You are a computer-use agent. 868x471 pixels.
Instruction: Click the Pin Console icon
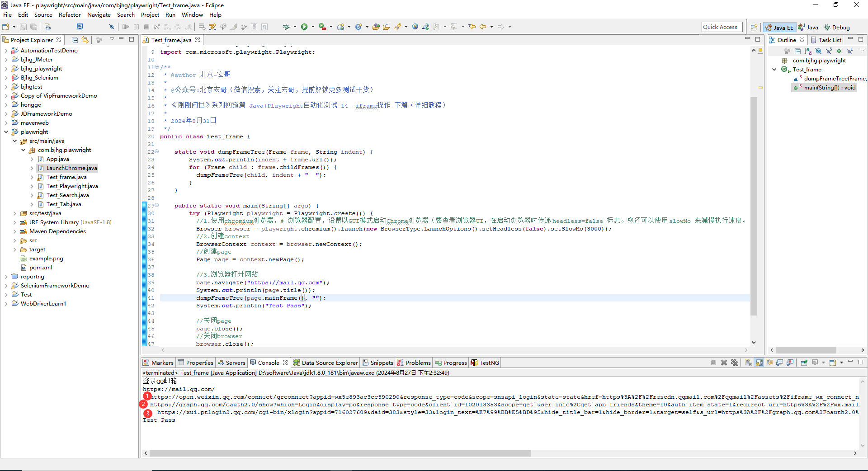804,363
